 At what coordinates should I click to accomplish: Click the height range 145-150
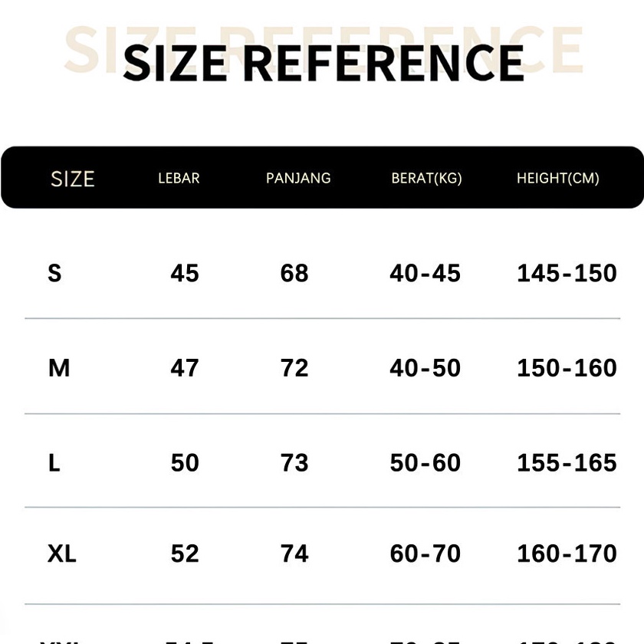(567, 273)
